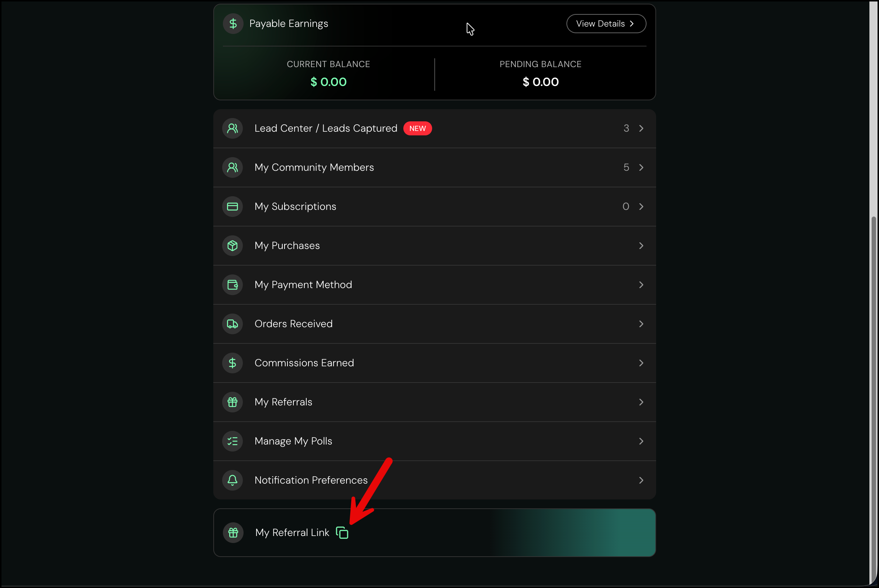The width and height of the screenshot is (879, 588).
Task: Click the View Details button
Action: tap(606, 24)
